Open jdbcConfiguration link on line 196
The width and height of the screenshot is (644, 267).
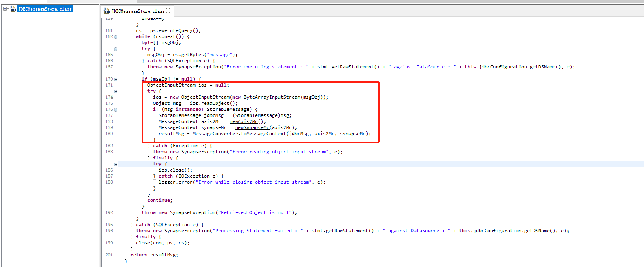pos(497,231)
